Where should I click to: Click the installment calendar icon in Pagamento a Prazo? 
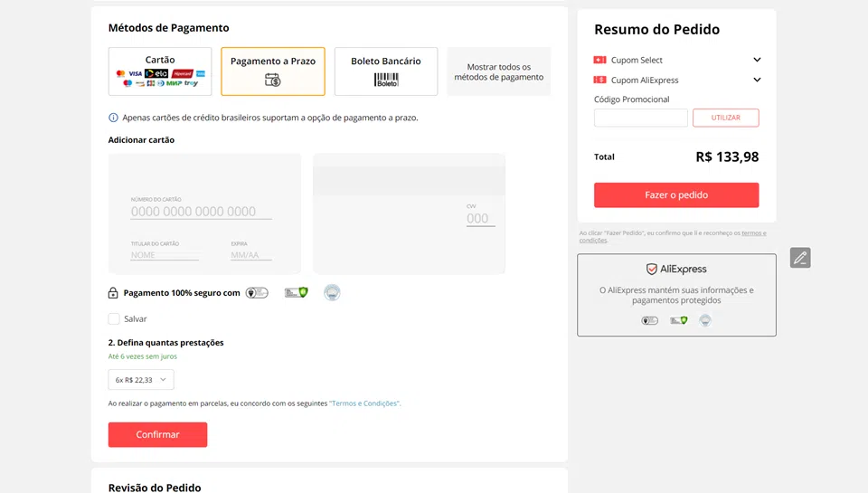[x=272, y=80]
